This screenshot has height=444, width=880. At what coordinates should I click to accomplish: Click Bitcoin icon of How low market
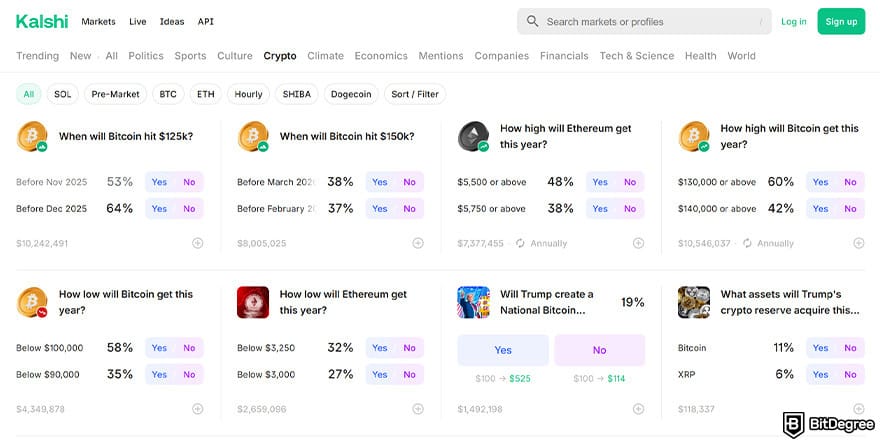tap(32, 302)
